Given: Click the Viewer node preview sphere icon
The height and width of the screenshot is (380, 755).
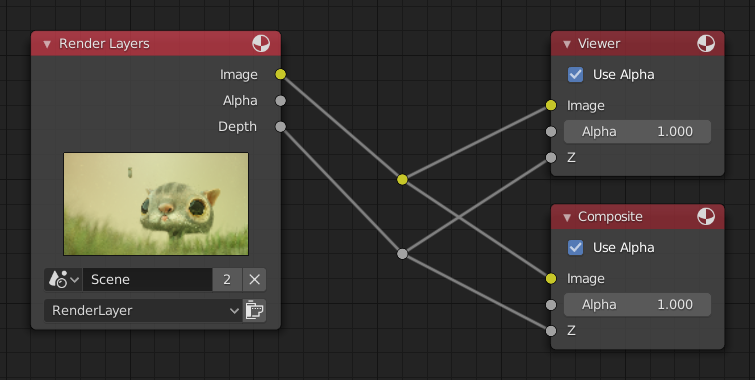Looking at the screenshot, I should 706,44.
